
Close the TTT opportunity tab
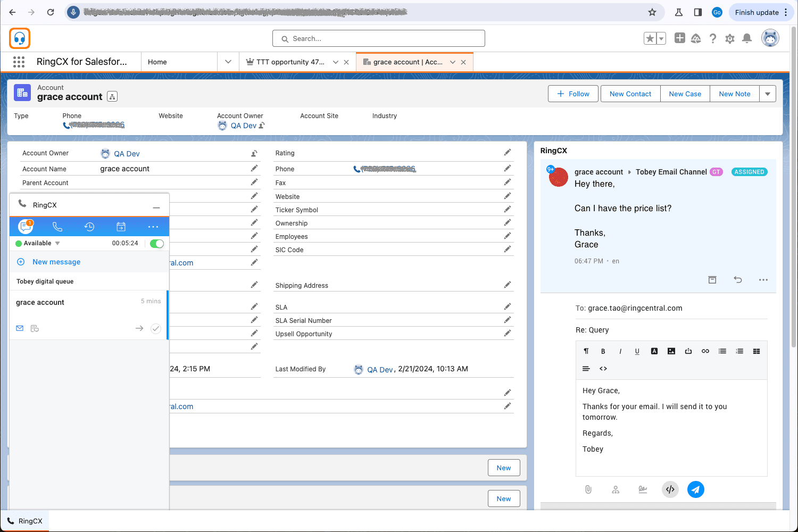346,62
